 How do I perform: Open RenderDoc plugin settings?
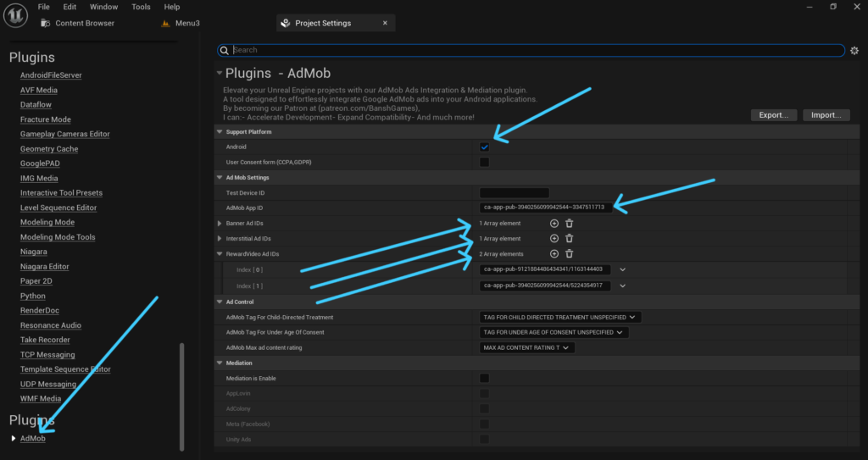39,311
